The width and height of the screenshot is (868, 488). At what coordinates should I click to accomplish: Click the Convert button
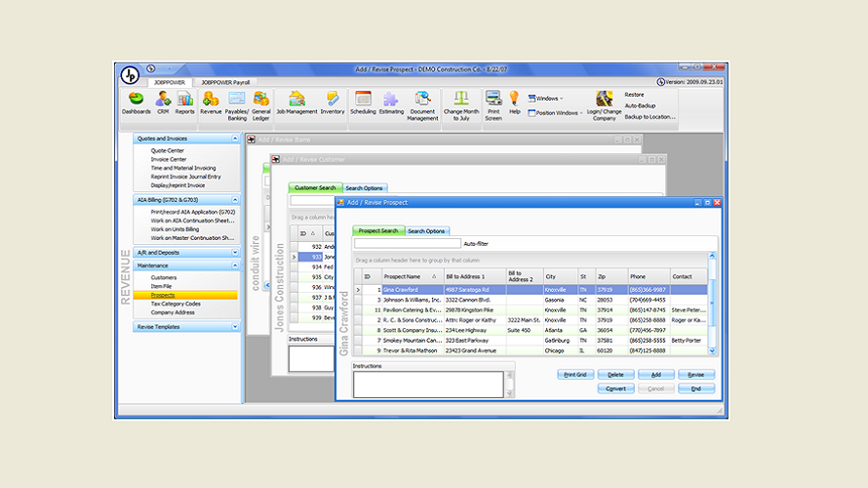click(615, 388)
